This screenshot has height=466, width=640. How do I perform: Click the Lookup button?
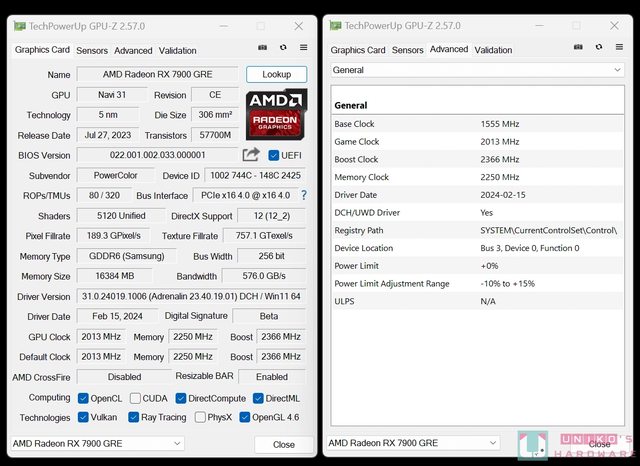click(x=276, y=74)
